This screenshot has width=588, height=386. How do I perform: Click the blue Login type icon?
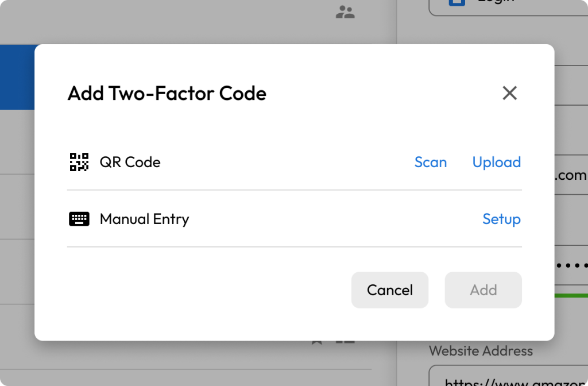457,3
